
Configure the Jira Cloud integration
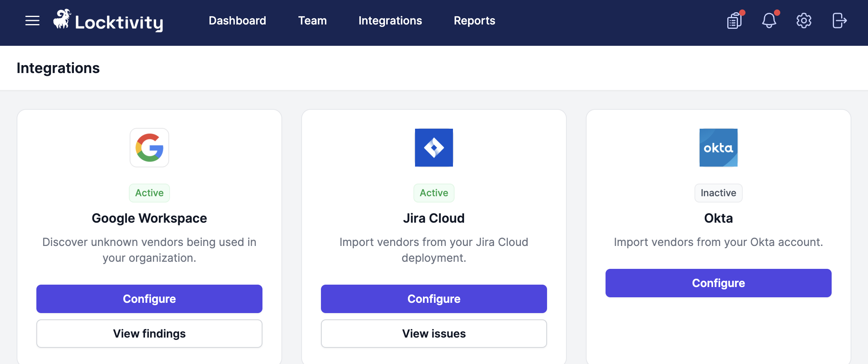tap(434, 299)
